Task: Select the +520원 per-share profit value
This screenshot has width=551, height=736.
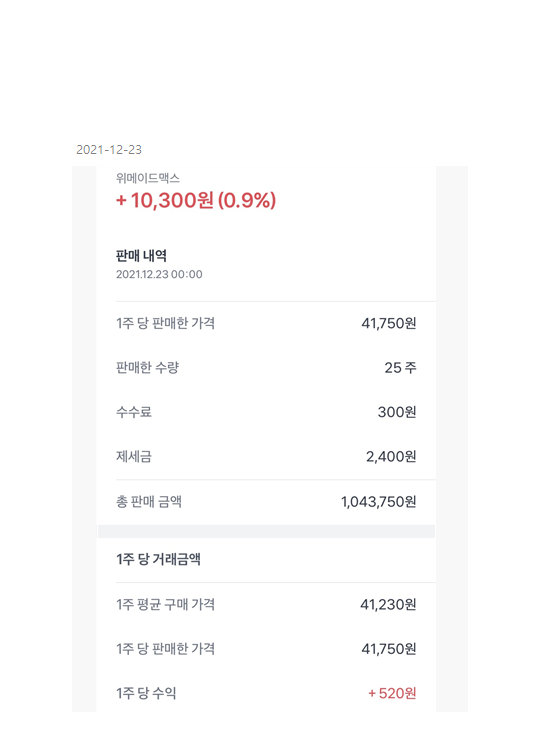Action: pyautogui.click(x=392, y=694)
